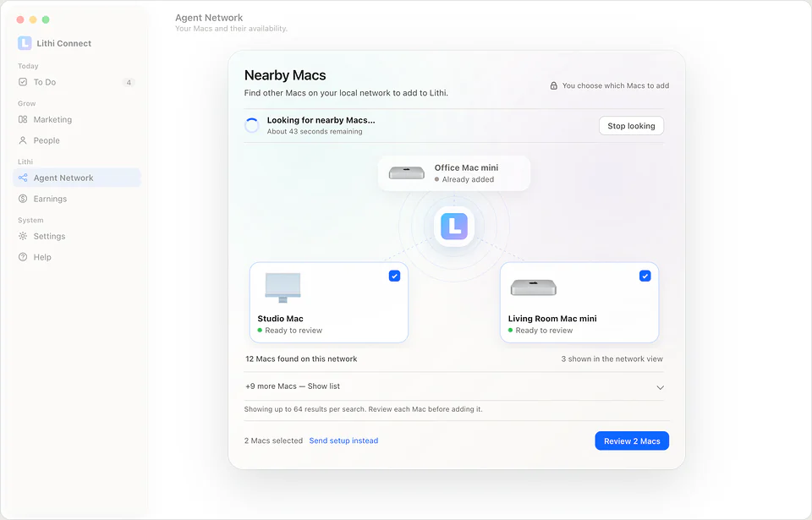Open Earnings from the sidebar
Screen dimensions: 812x520
coord(77,199)
